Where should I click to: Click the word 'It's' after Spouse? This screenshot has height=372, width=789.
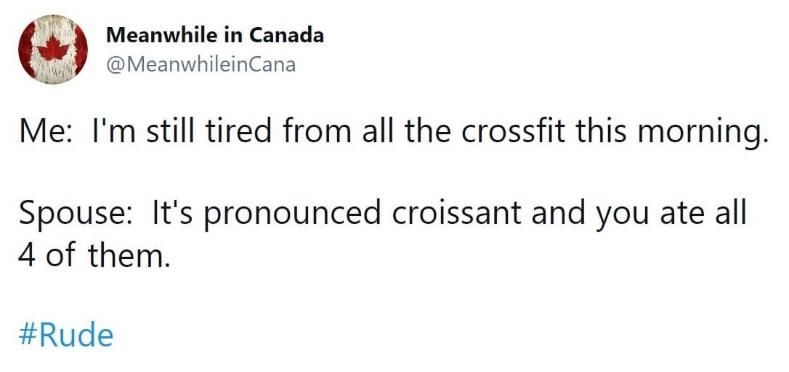click(x=171, y=213)
